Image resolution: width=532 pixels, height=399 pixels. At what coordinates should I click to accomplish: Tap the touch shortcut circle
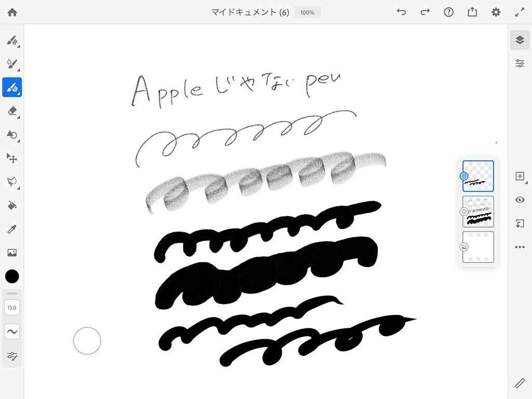pyautogui.click(x=87, y=341)
